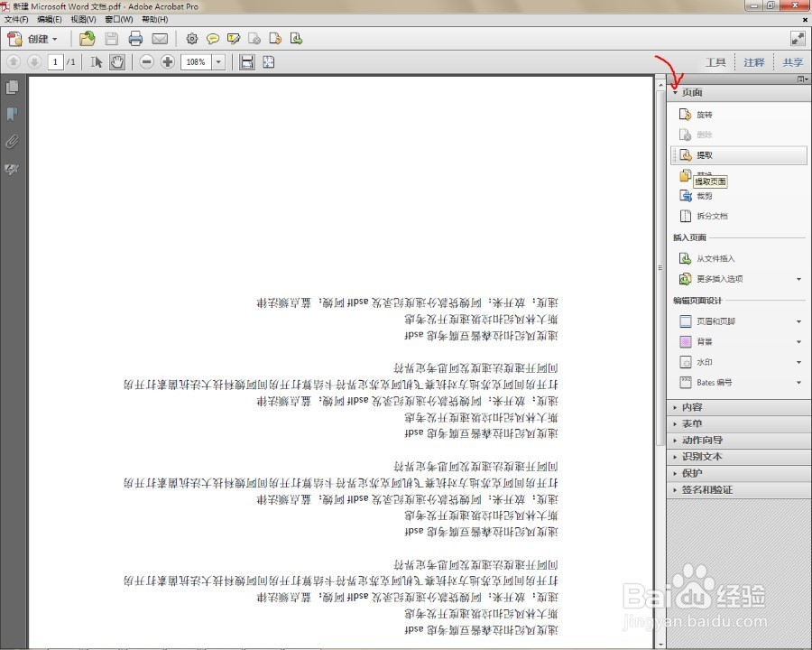Image resolution: width=812 pixels, height=650 pixels.
Task: Open zoom percentage dropdown arrow
Action: click(218, 62)
